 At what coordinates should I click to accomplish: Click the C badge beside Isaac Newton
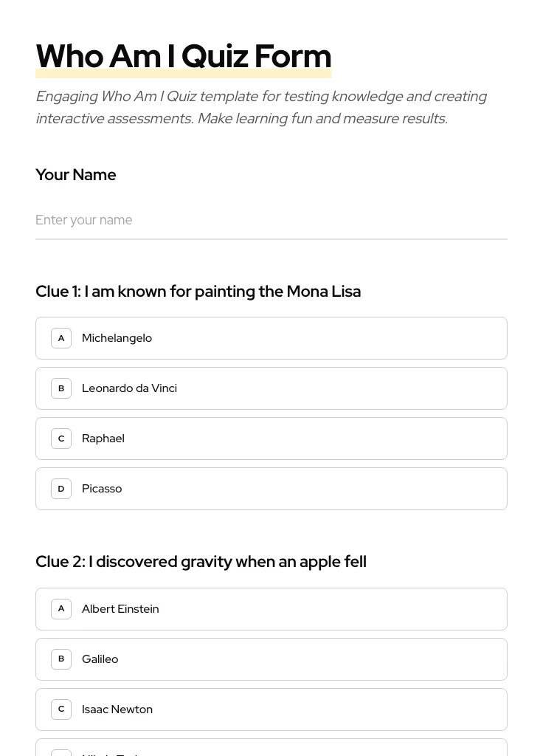pos(61,709)
